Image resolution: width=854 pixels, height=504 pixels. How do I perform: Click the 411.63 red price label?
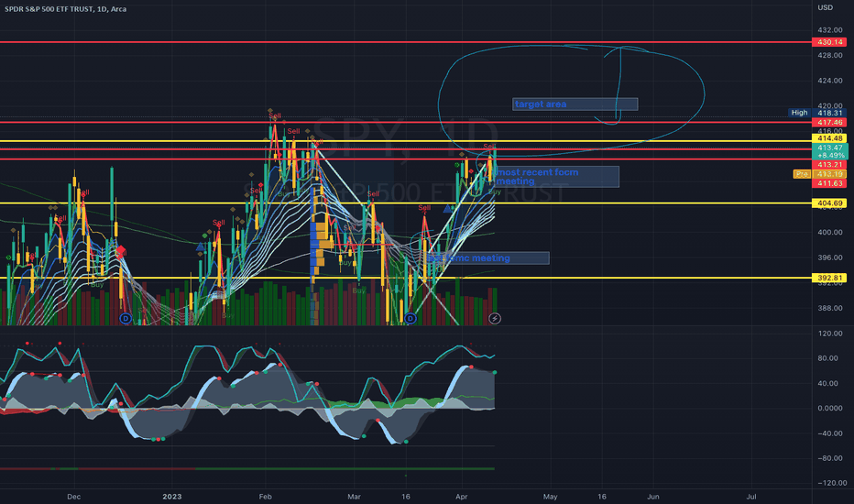click(829, 183)
